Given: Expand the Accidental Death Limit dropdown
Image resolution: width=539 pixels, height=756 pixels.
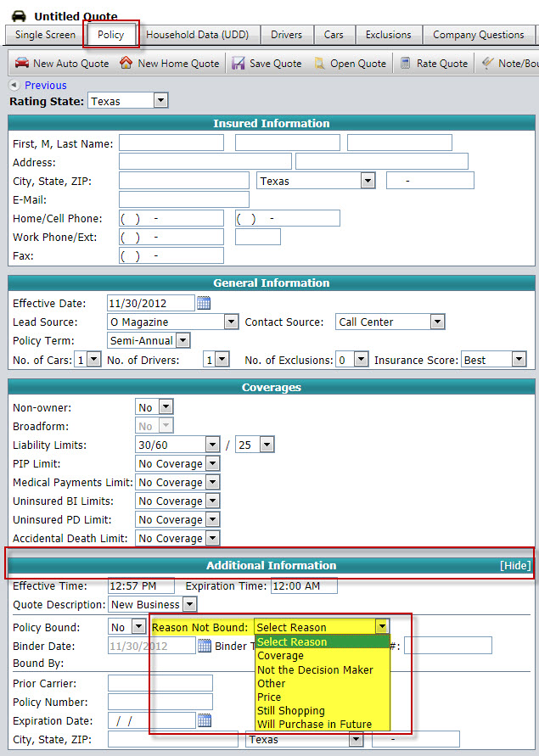Looking at the screenshot, I should click(x=212, y=538).
